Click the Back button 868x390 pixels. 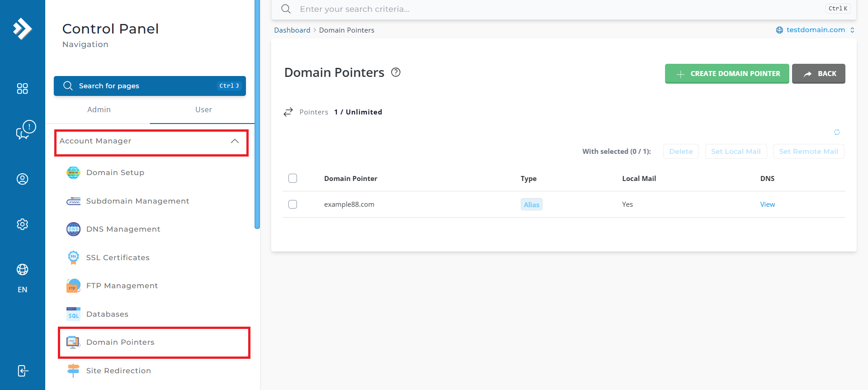click(x=819, y=74)
